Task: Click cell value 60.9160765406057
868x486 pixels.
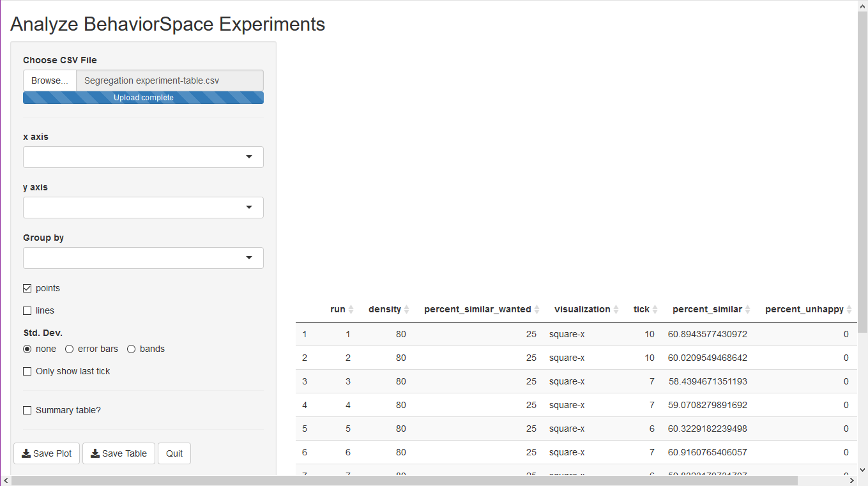Action: pyautogui.click(x=708, y=452)
